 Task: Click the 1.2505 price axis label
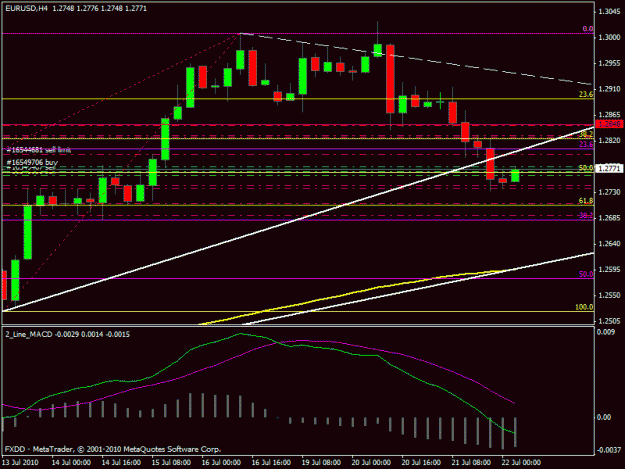(x=609, y=321)
